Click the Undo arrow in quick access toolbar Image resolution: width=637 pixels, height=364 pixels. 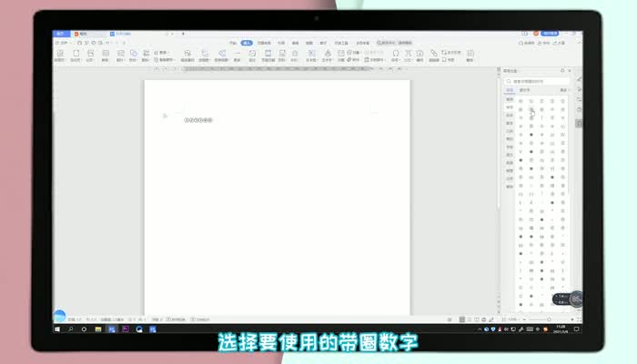point(107,43)
